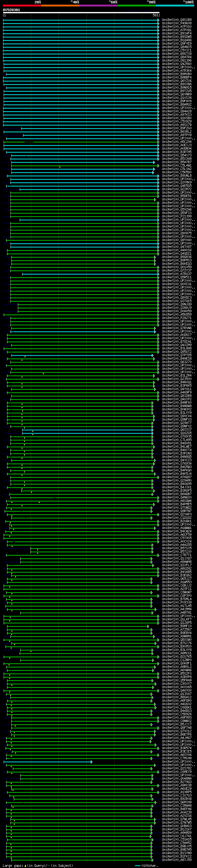Open hit UniRef100_B9UNL8

(x=177, y=176)
